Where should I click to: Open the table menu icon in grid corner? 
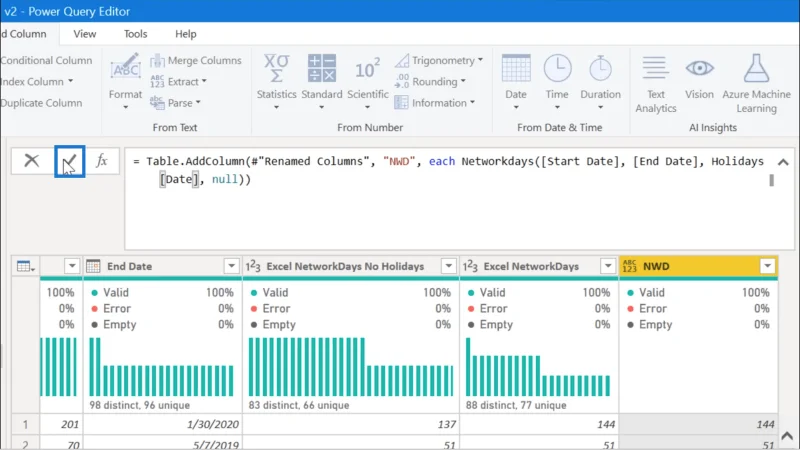26,266
